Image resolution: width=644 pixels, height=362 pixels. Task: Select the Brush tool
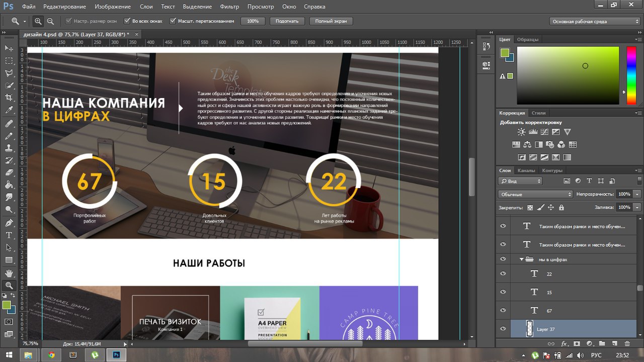pos(9,136)
